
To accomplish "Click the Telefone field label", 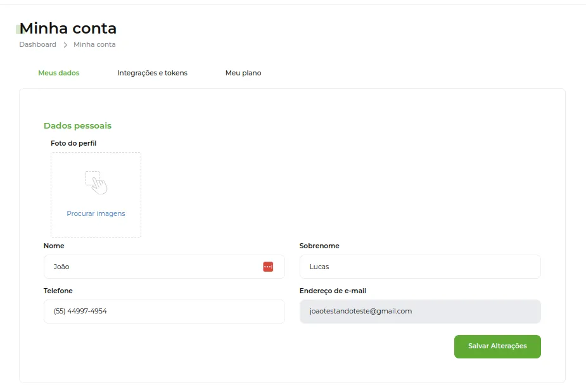I will pyautogui.click(x=58, y=291).
